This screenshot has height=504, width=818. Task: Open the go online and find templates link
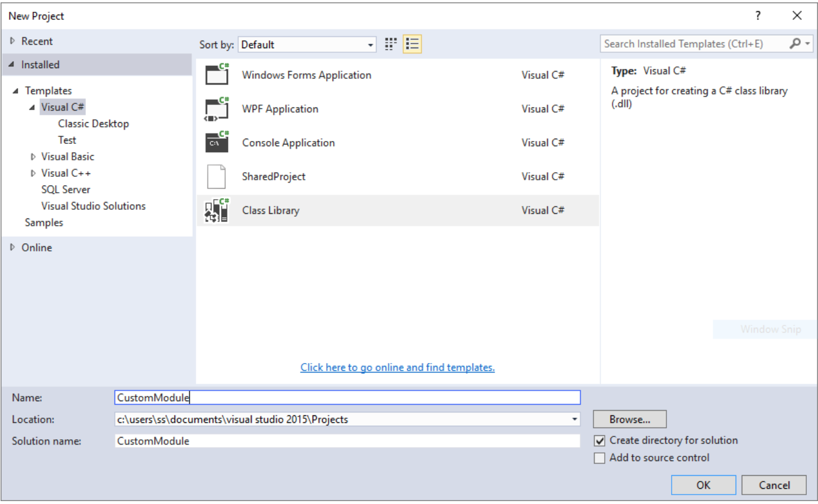click(397, 368)
